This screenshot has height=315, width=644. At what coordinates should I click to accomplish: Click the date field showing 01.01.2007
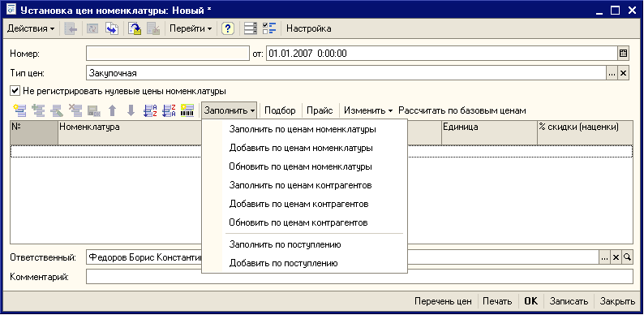[x=442, y=53]
